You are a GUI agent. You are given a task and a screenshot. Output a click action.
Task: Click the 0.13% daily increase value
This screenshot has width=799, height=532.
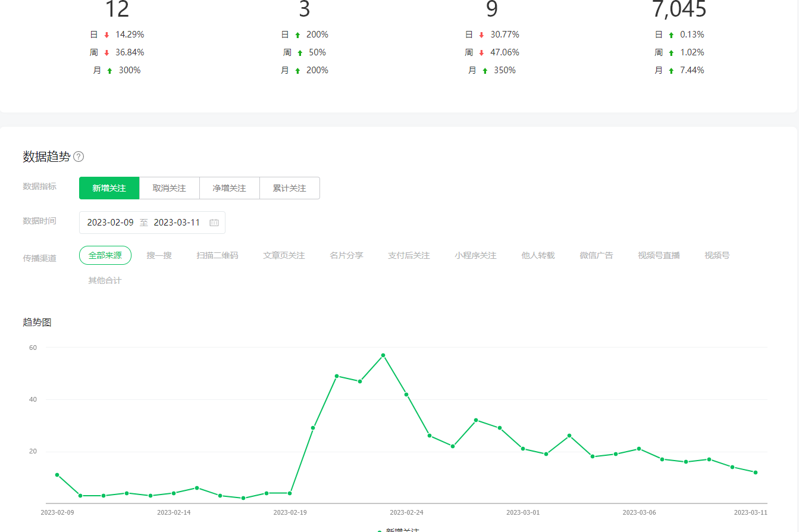693,35
